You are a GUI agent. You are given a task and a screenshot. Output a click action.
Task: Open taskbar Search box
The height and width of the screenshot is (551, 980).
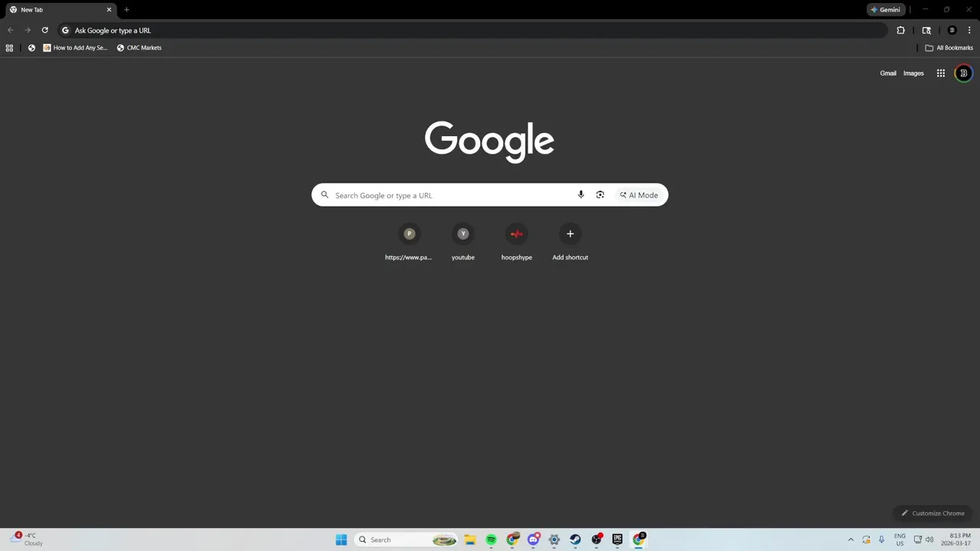pyautogui.click(x=407, y=540)
